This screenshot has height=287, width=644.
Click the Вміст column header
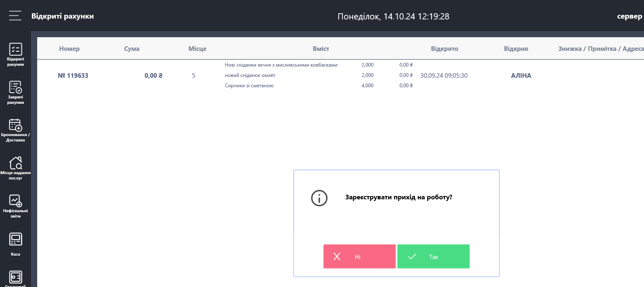321,49
